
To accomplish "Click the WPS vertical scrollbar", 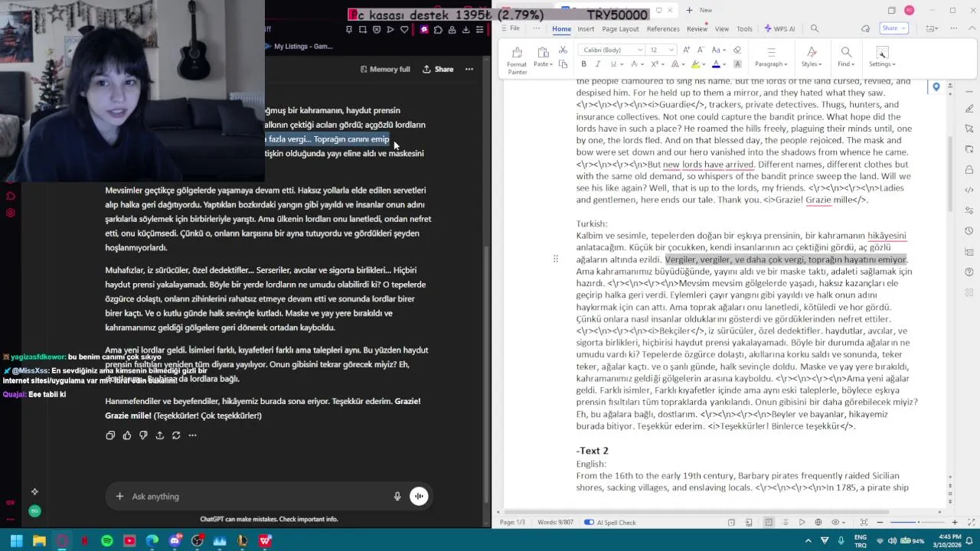I will (950, 174).
